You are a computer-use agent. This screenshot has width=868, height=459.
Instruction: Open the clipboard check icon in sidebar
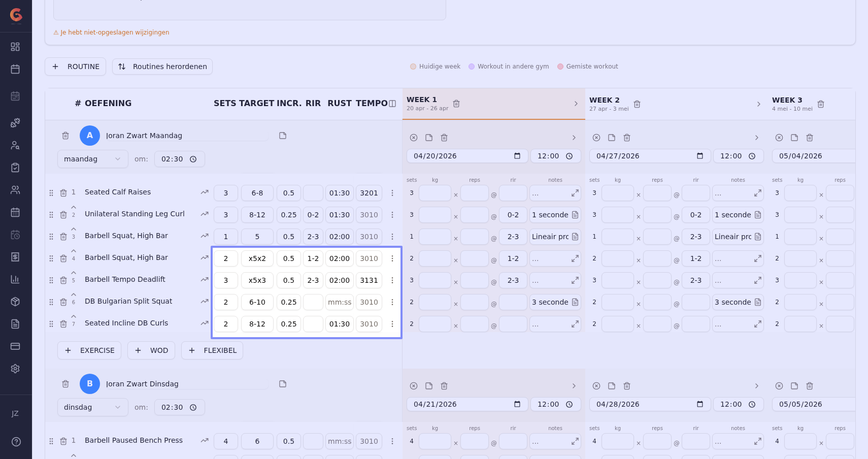point(15,168)
